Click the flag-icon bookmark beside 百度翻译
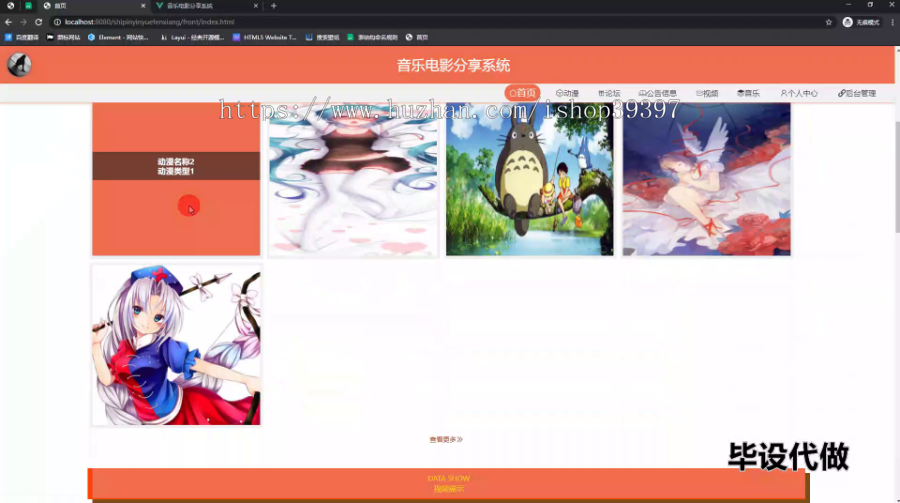This screenshot has height=503, width=900. pyautogui.click(x=64, y=37)
